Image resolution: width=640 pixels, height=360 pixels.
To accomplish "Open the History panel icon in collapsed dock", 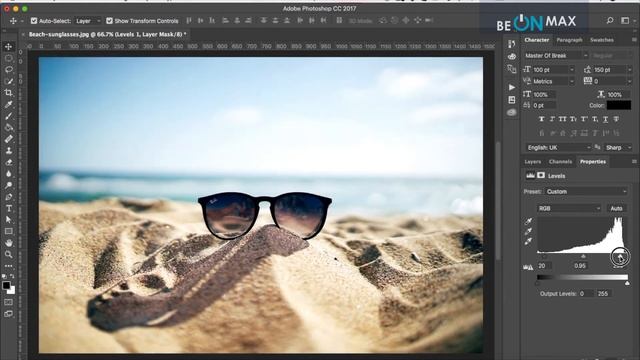I will (x=512, y=44).
